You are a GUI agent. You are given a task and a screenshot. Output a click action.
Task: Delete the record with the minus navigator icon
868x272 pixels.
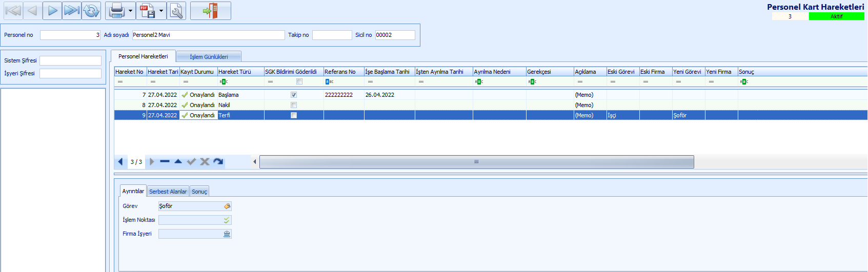(165, 162)
